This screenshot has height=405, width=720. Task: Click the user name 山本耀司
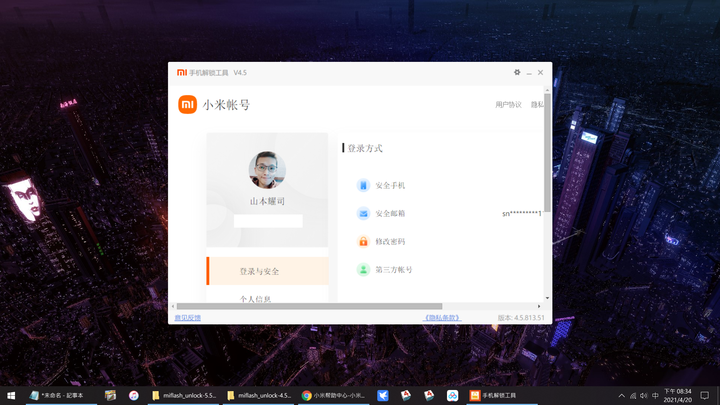(x=267, y=201)
